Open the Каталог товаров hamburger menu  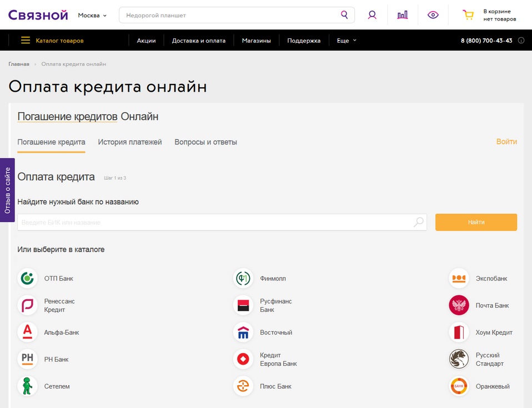[26, 40]
